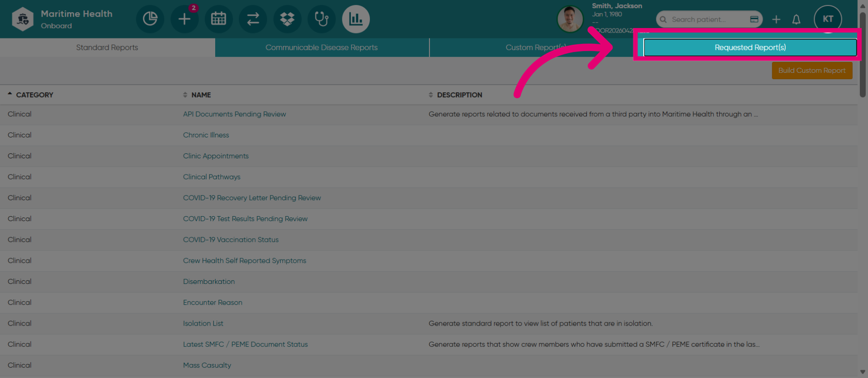The height and width of the screenshot is (378, 868).
Task: Switch to Custom Report(s) tab
Action: point(536,47)
